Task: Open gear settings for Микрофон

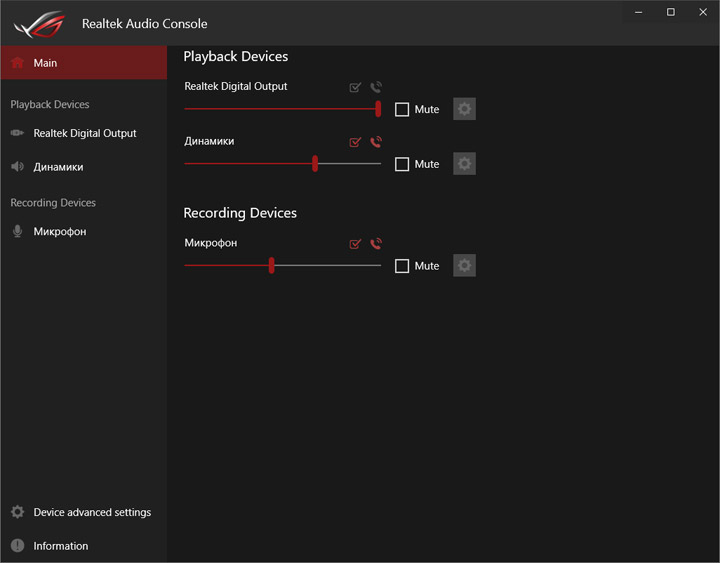Action: coord(464,266)
